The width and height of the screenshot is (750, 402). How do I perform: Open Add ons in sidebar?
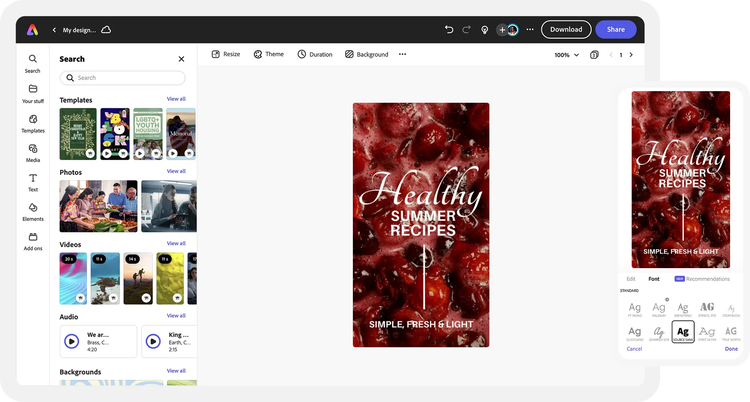33,241
